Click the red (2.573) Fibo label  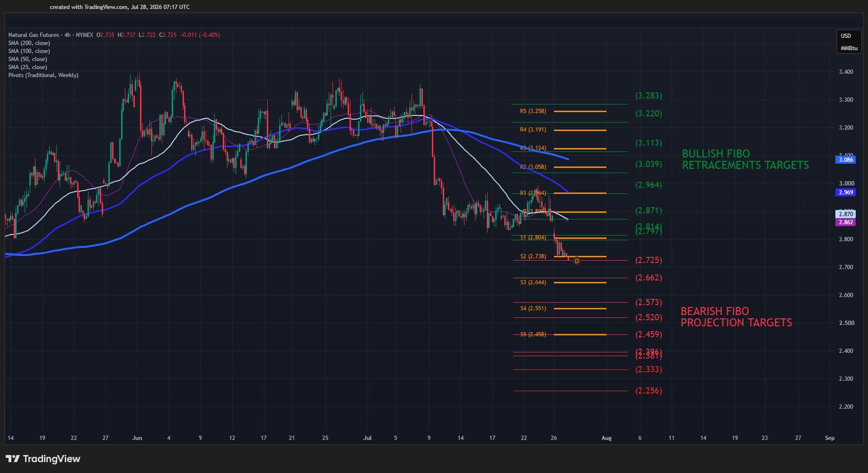click(x=649, y=302)
